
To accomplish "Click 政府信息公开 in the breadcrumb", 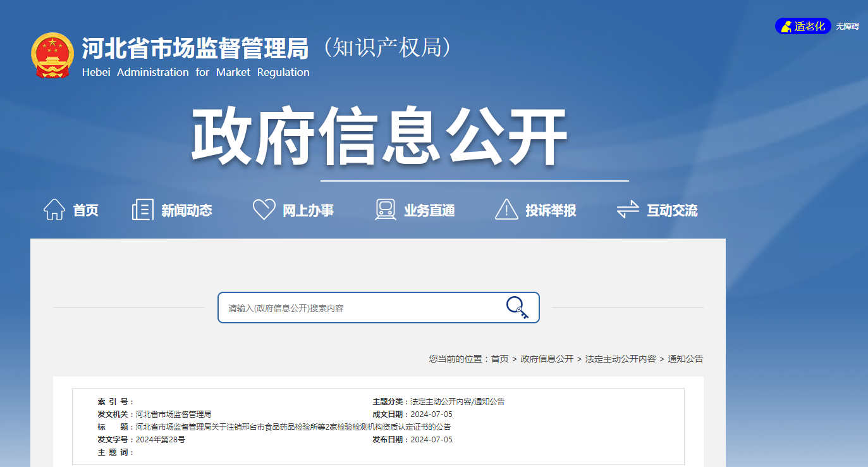I will (x=547, y=359).
